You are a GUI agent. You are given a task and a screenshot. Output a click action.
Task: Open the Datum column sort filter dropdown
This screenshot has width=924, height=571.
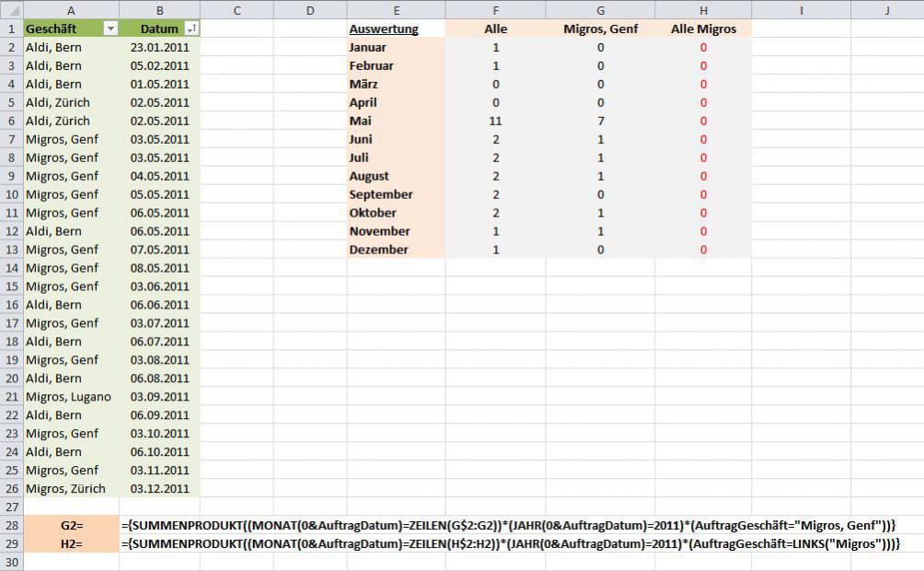tap(191, 29)
